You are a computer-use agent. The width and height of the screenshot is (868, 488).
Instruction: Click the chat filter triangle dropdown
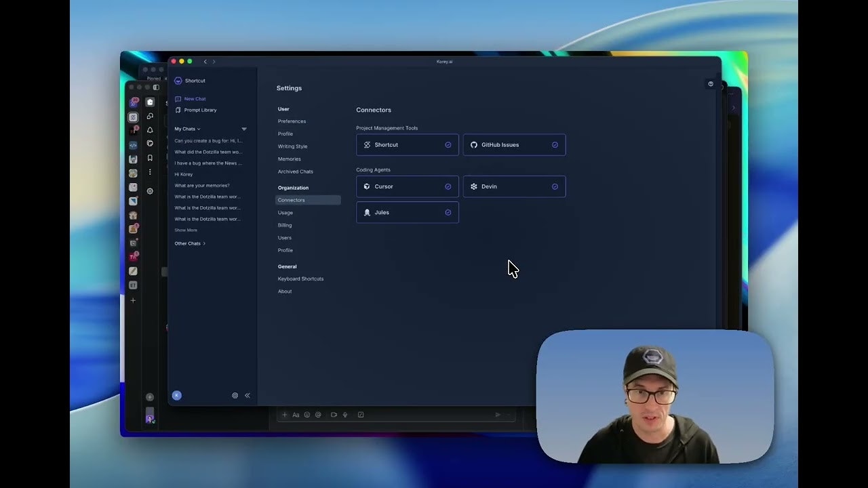(x=244, y=129)
